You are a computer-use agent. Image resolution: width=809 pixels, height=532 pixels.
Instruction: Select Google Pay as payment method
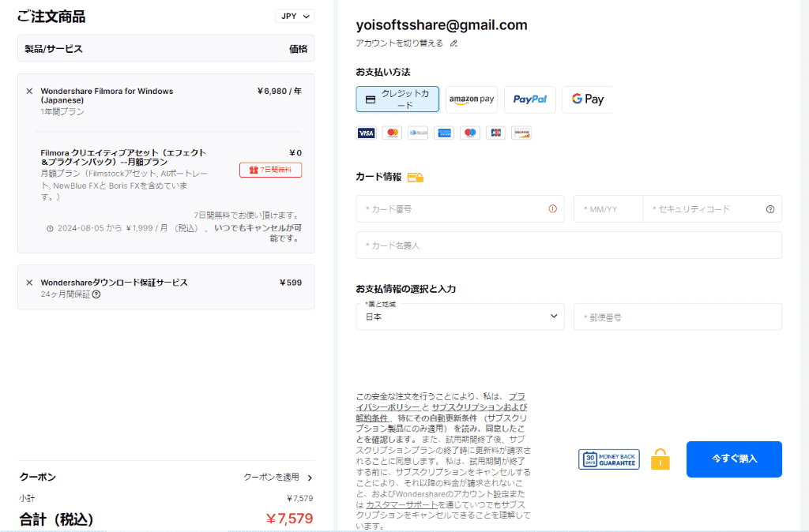587,99
